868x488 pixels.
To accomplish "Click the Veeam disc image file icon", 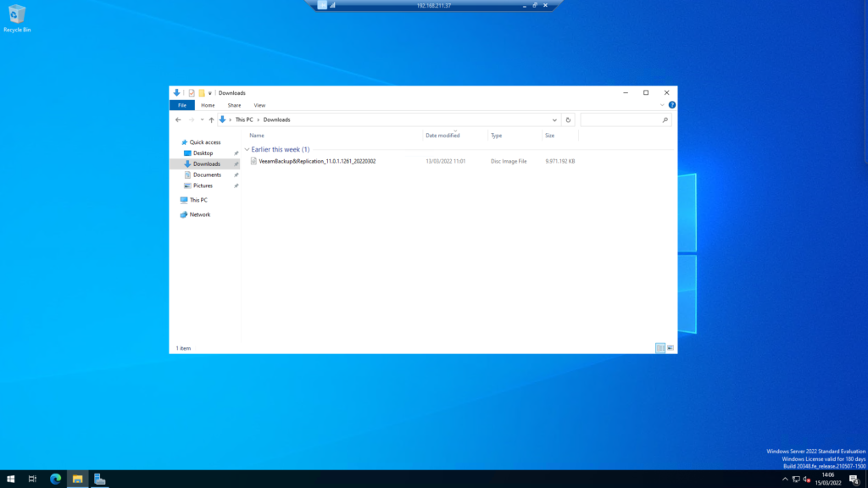I will coord(253,161).
